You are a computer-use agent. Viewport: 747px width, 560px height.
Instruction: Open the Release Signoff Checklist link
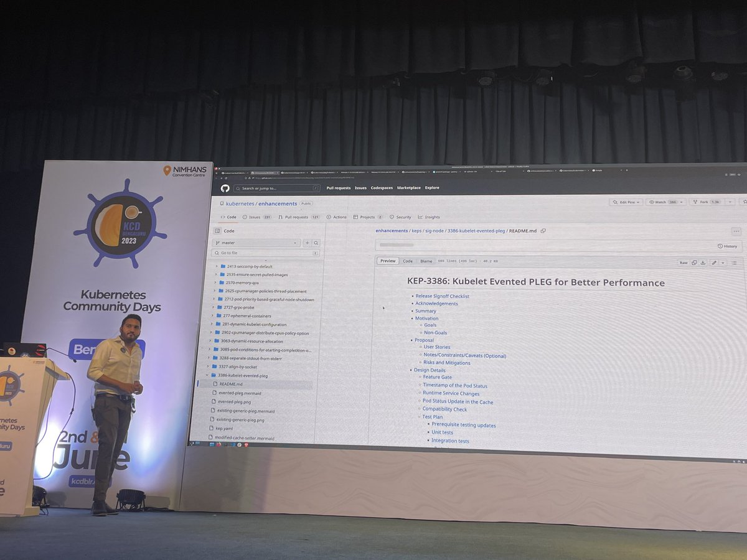tap(442, 296)
